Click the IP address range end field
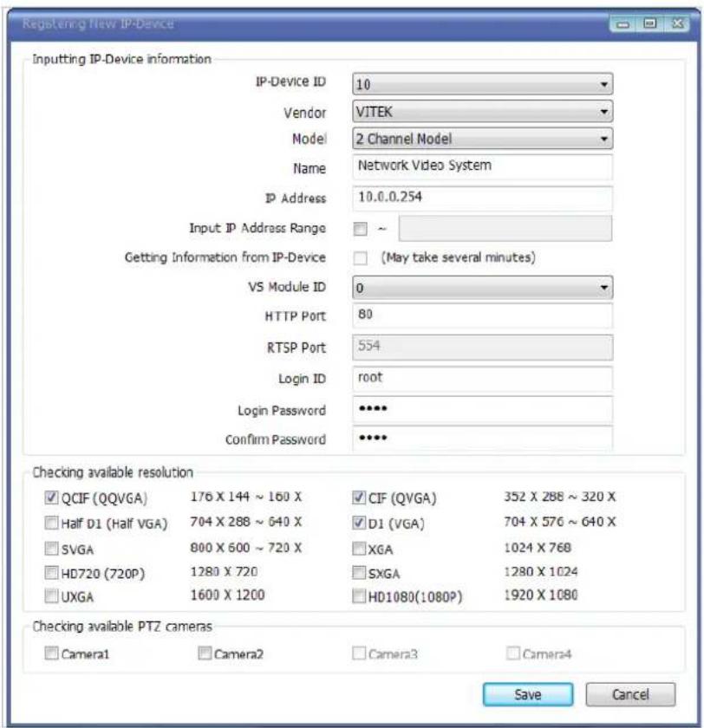704x728 pixels. (x=505, y=229)
